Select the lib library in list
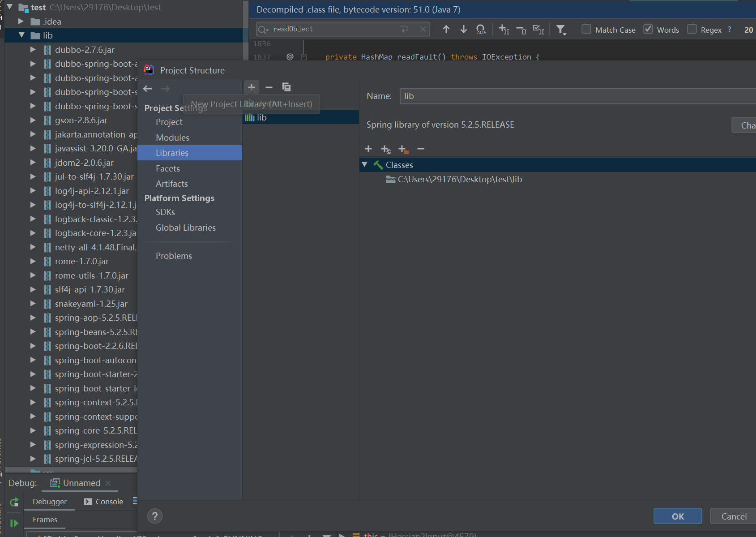This screenshot has height=537, width=756. pos(301,117)
